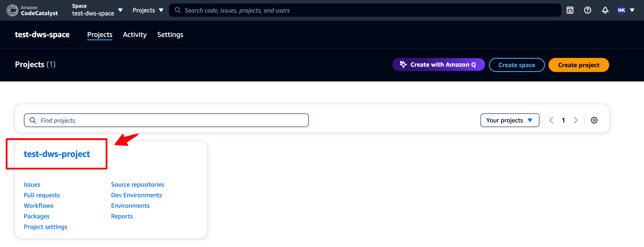Open the Issues link
The height and width of the screenshot is (247, 644).
(32, 184)
